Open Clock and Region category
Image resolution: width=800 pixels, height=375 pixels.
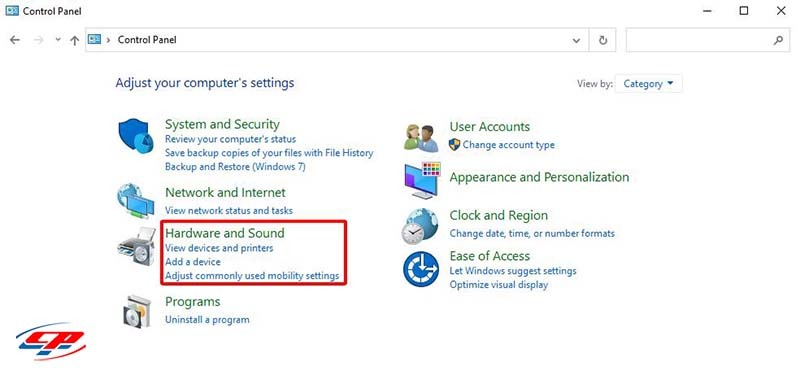point(498,215)
